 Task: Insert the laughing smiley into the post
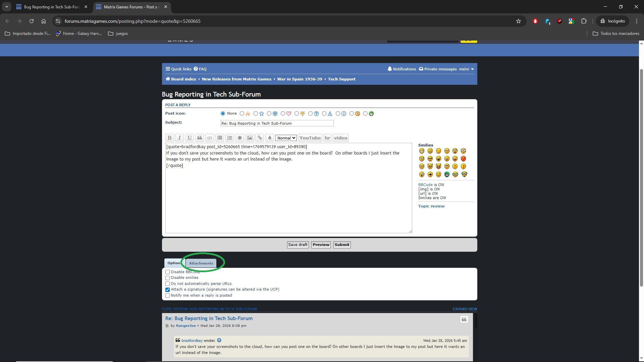[438, 159]
